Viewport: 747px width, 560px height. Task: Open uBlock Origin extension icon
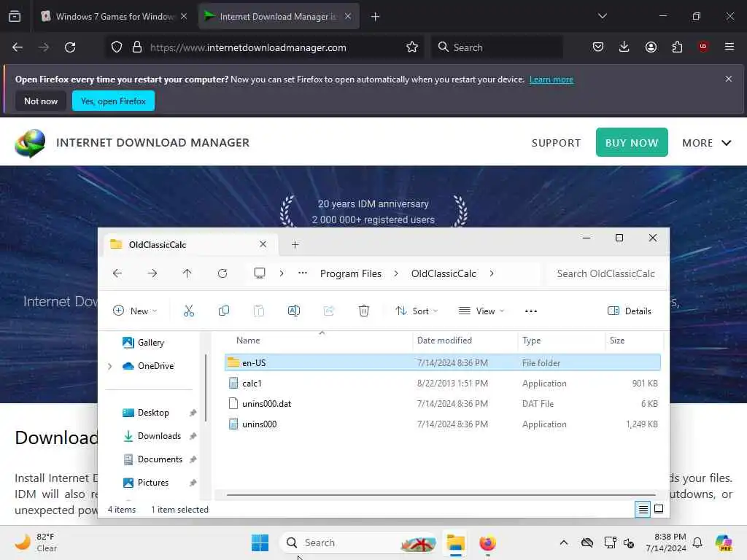703,47
